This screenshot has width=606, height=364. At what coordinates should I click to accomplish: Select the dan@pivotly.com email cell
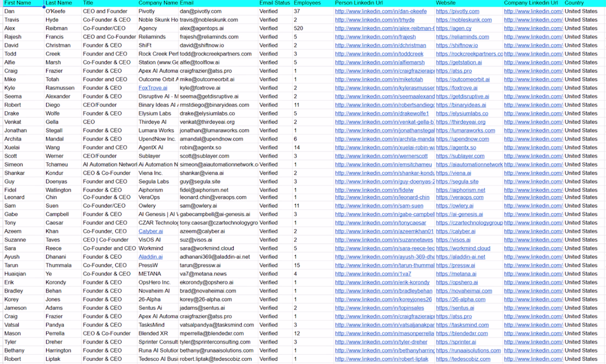pos(218,11)
